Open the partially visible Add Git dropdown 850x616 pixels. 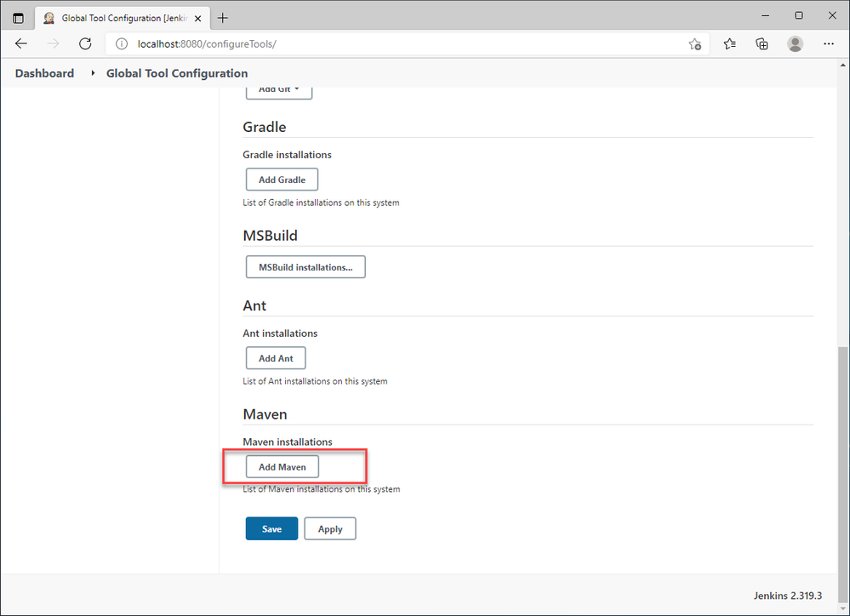point(279,92)
